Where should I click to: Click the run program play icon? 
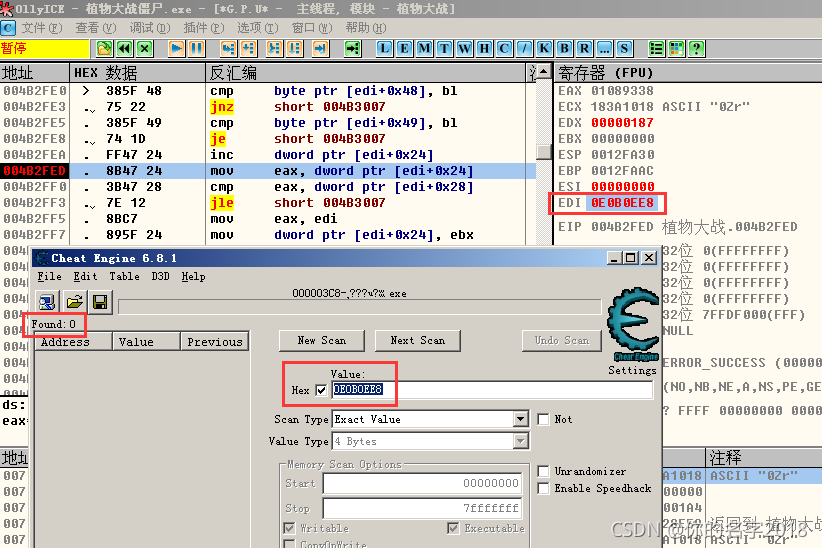tap(177, 49)
